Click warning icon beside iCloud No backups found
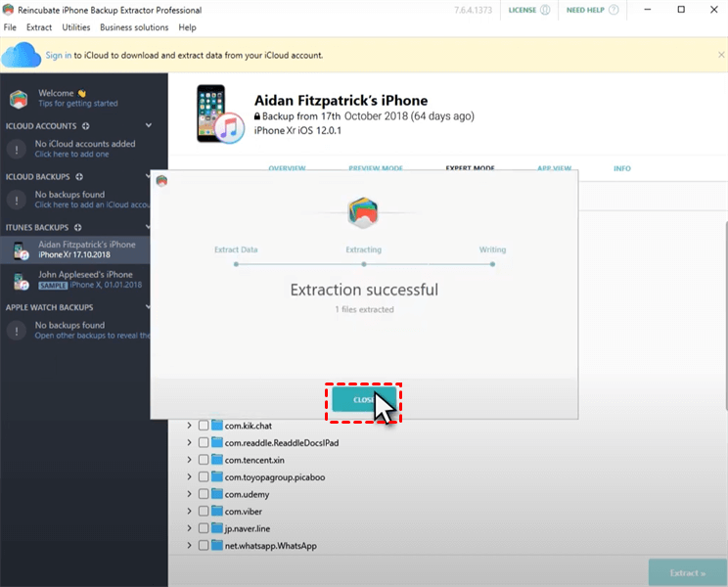 pyautogui.click(x=17, y=200)
